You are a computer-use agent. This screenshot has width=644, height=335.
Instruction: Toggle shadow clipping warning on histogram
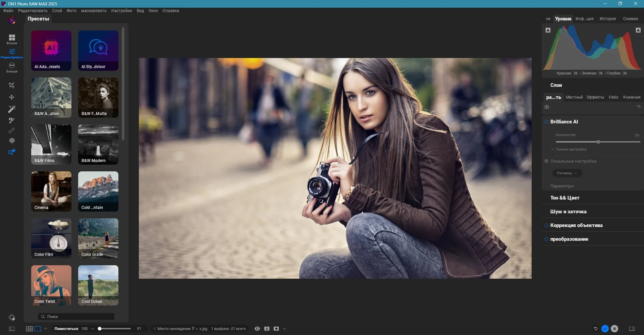click(x=548, y=30)
